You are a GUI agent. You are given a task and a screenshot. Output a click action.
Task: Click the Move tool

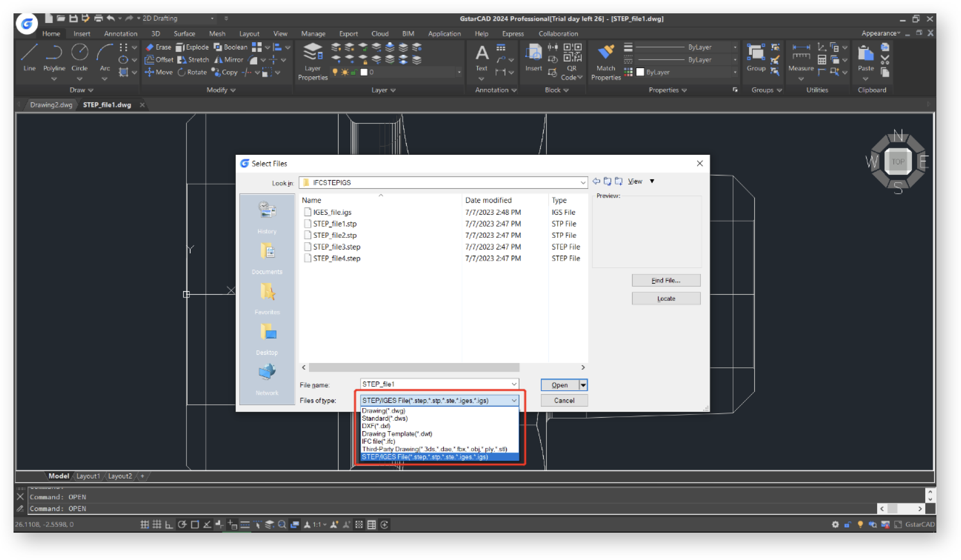coord(158,72)
